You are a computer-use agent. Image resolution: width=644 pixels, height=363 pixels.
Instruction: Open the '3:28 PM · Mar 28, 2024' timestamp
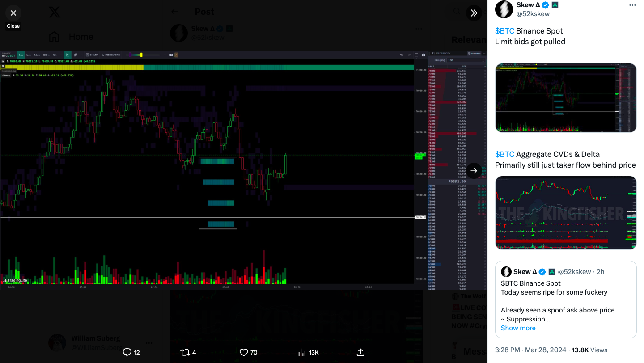coord(531,350)
